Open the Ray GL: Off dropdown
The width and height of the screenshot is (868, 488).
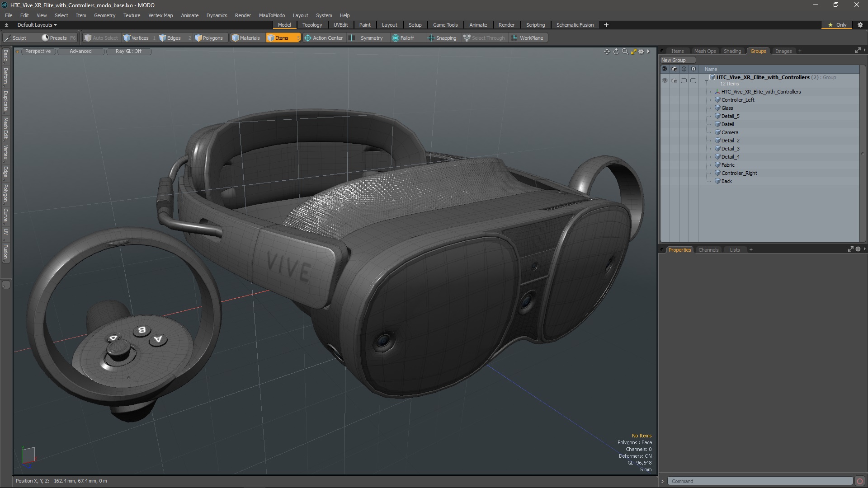click(x=128, y=52)
